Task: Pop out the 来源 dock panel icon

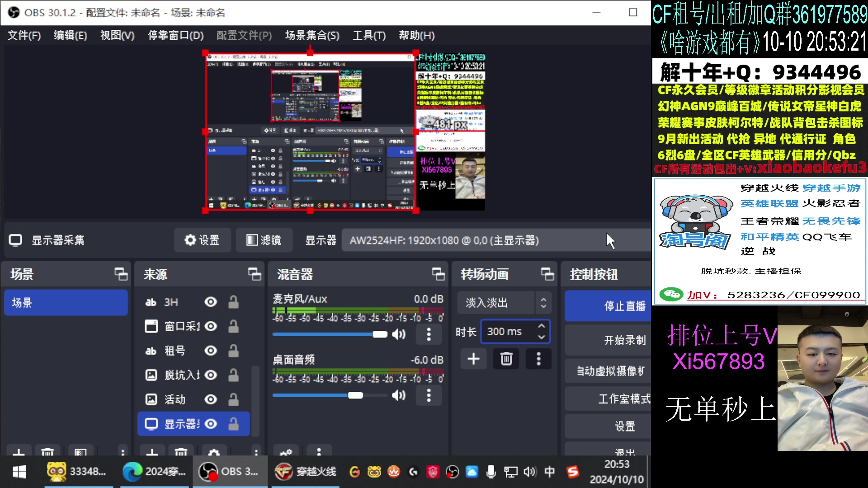Action: [x=255, y=274]
